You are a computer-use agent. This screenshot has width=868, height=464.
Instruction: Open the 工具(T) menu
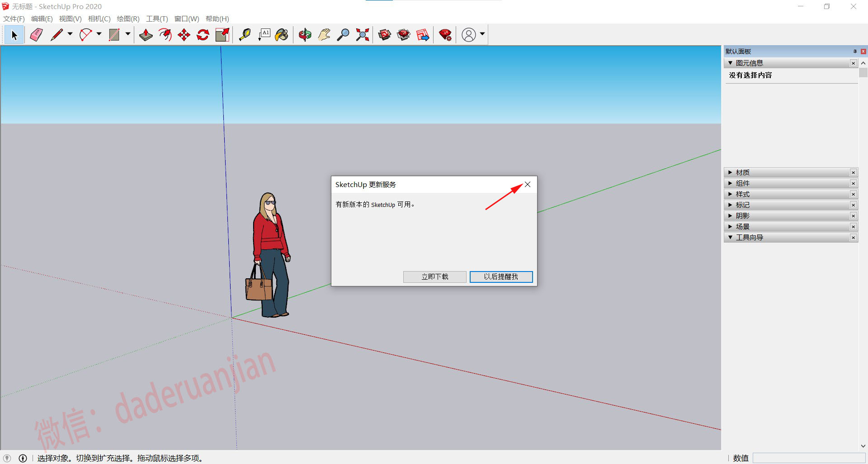157,19
